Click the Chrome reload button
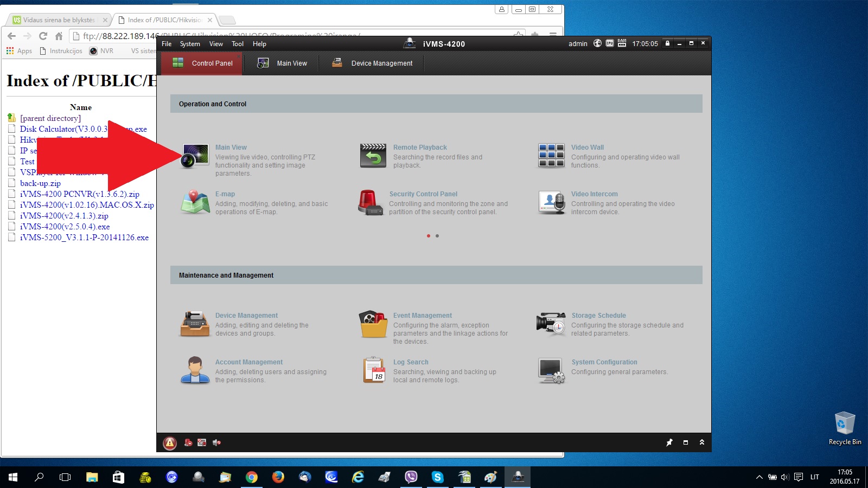This screenshot has height=488, width=868. (43, 36)
